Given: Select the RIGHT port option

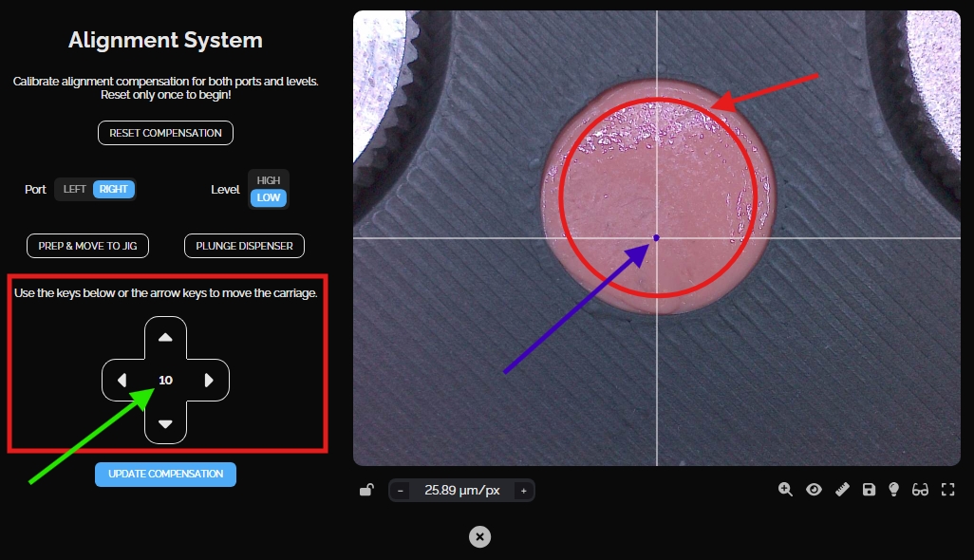Looking at the screenshot, I should click(114, 189).
